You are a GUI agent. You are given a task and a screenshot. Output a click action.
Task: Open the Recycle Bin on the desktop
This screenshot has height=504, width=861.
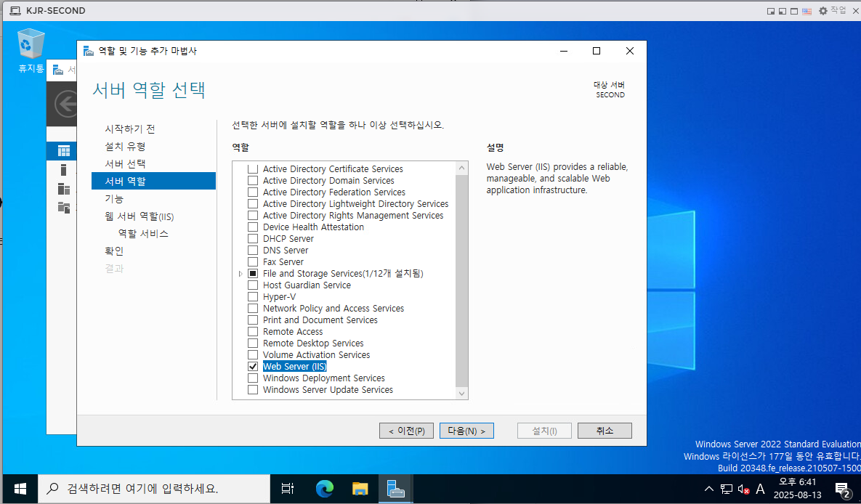click(31, 51)
